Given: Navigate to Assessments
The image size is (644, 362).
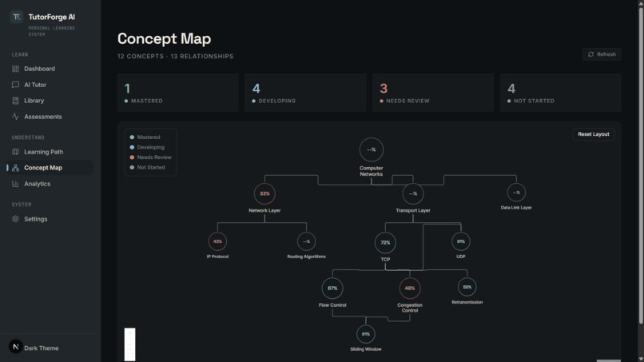Looking at the screenshot, I should point(43,117).
